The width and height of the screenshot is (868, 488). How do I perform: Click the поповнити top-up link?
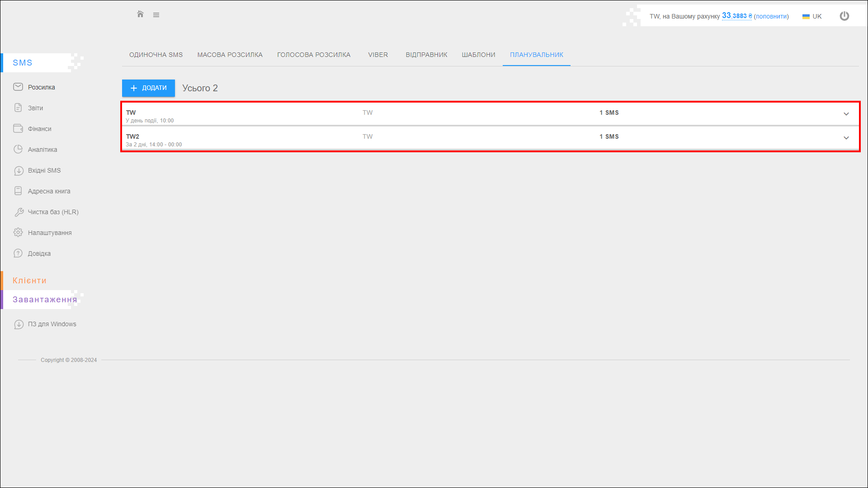(771, 16)
